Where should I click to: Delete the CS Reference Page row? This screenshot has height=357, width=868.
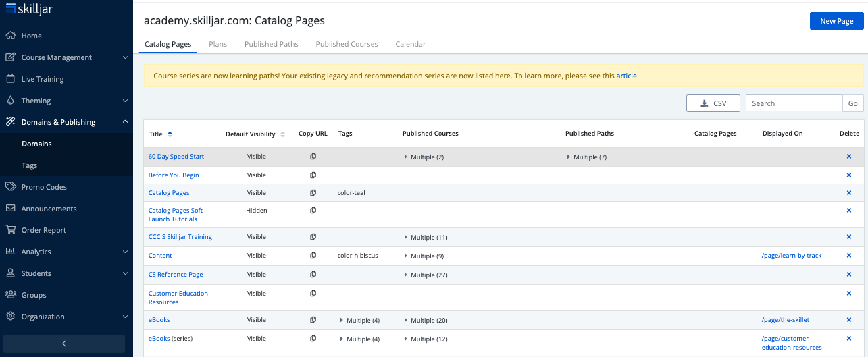tap(849, 275)
